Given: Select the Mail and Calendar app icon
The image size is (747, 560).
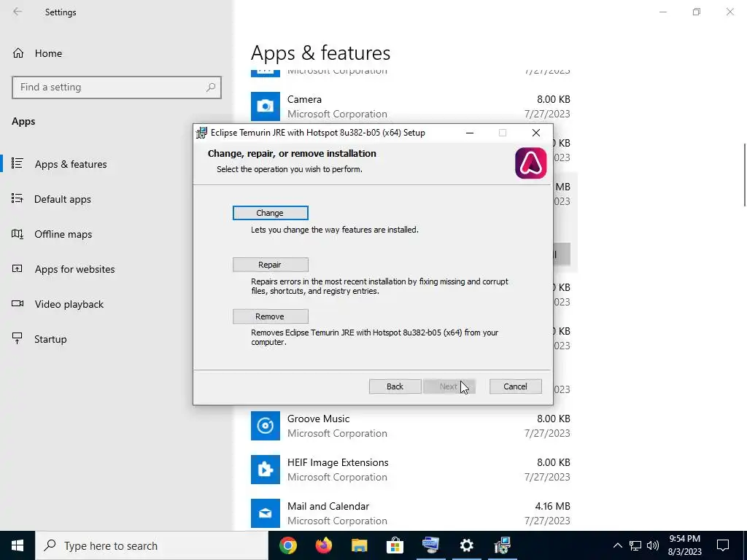Looking at the screenshot, I should (x=266, y=513).
